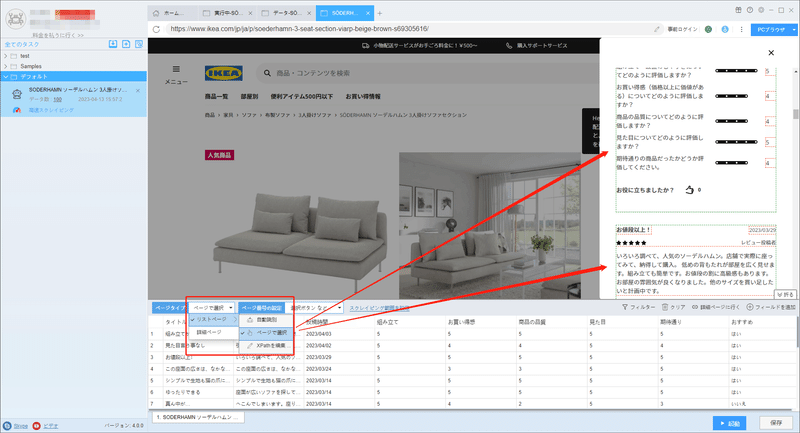Click the 保存 save button
Screen dimensions: 800x433
click(776, 423)
